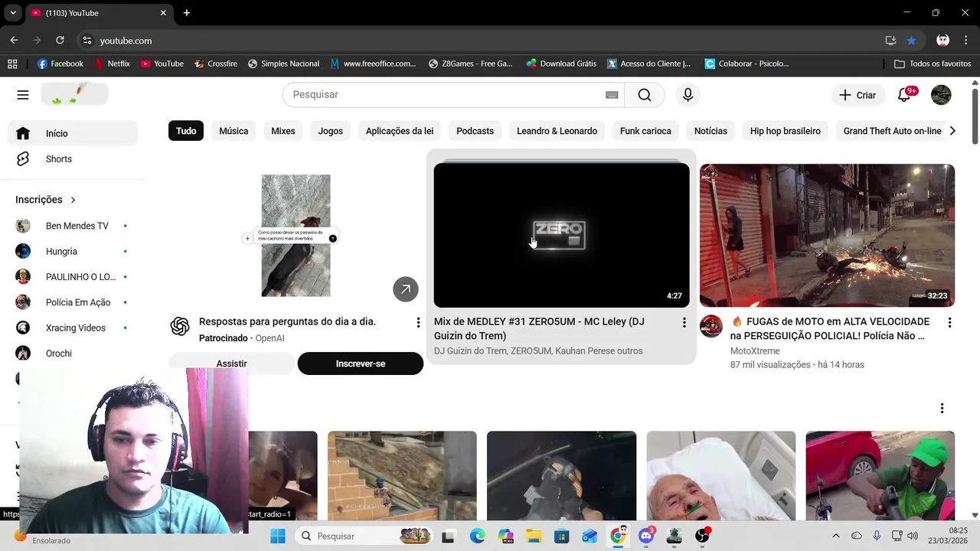Open the Short with green cap man
This screenshot has width=980, height=551.
pos(880,476)
